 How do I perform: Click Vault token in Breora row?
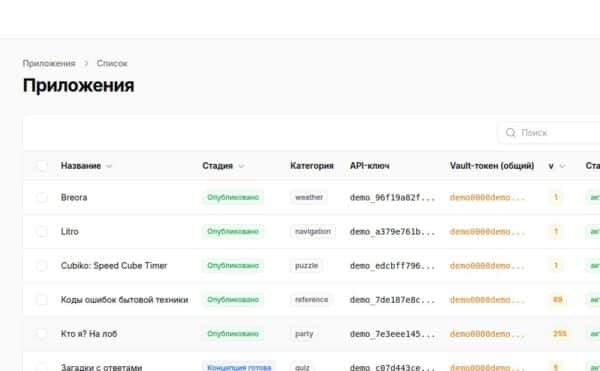tap(487, 197)
